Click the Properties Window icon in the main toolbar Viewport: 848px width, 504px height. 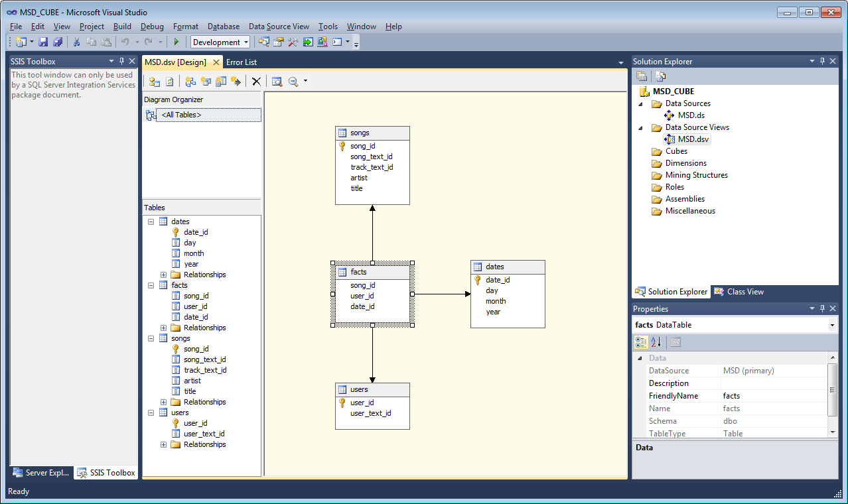pos(278,42)
